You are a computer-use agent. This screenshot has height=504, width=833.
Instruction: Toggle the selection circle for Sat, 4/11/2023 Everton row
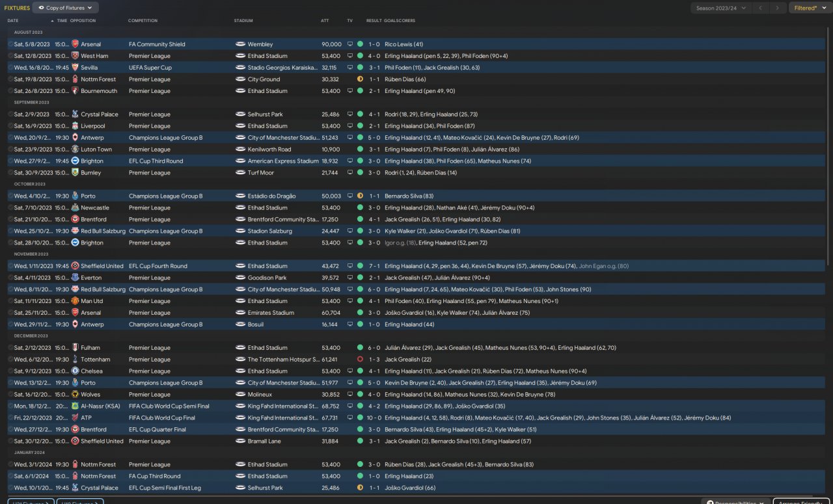click(x=10, y=278)
